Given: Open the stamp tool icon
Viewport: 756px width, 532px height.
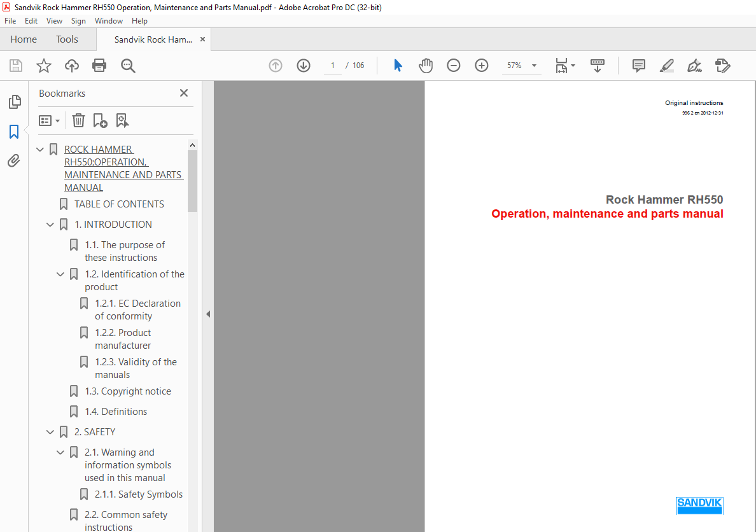Looking at the screenshot, I should click(x=722, y=66).
